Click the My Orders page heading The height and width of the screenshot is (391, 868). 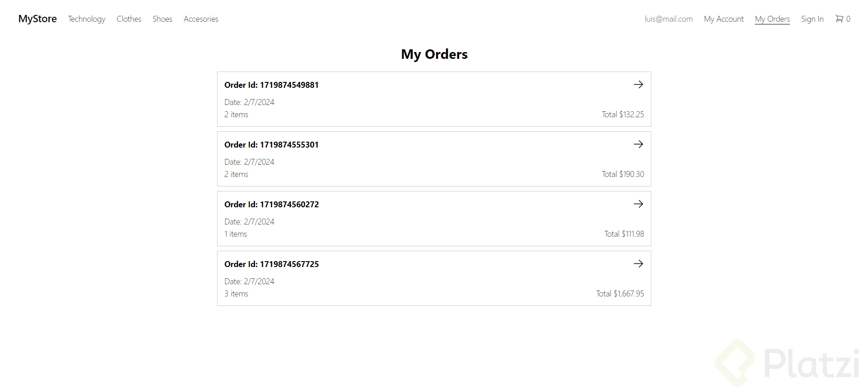click(434, 54)
